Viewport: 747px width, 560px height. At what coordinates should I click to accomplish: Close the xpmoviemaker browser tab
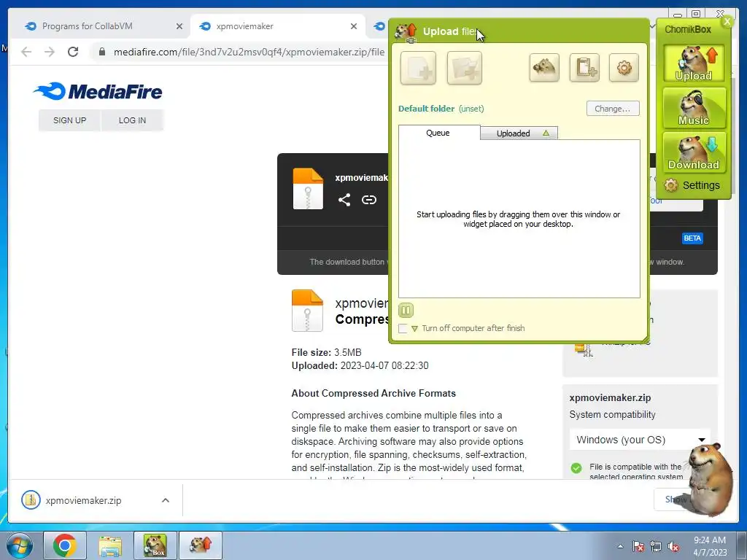pos(354,26)
